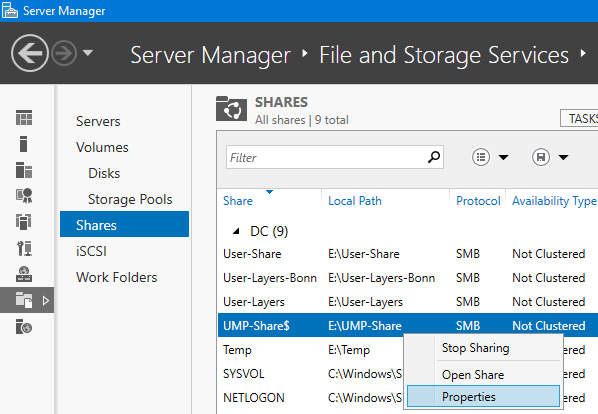
Task: Select the User-Layers-Bonn share row
Action: click(x=408, y=278)
